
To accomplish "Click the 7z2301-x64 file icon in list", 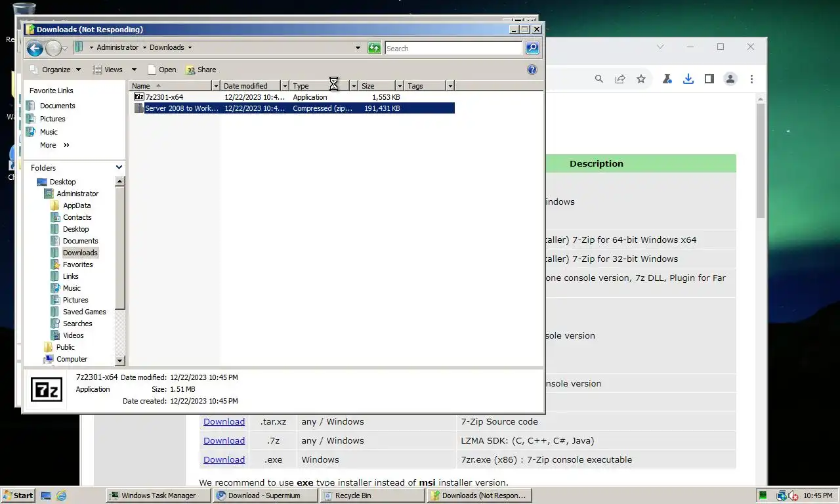I will click(x=138, y=96).
